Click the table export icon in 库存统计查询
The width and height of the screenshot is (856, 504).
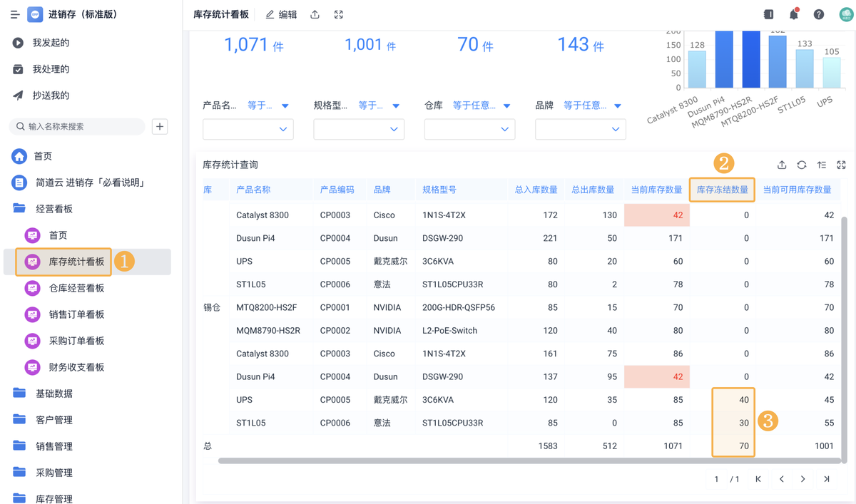(782, 165)
